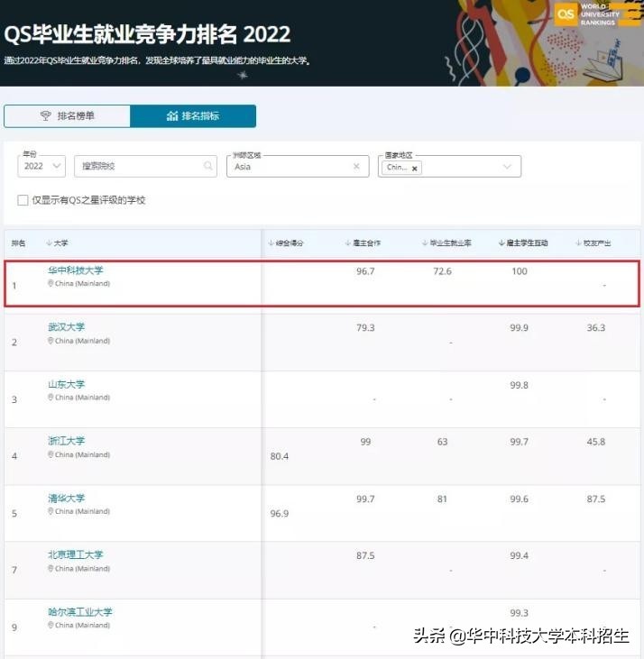This screenshot has width=644, height=659.
Task: Open 哈尔滨工业大学 university link
Action: coord(80,612)
